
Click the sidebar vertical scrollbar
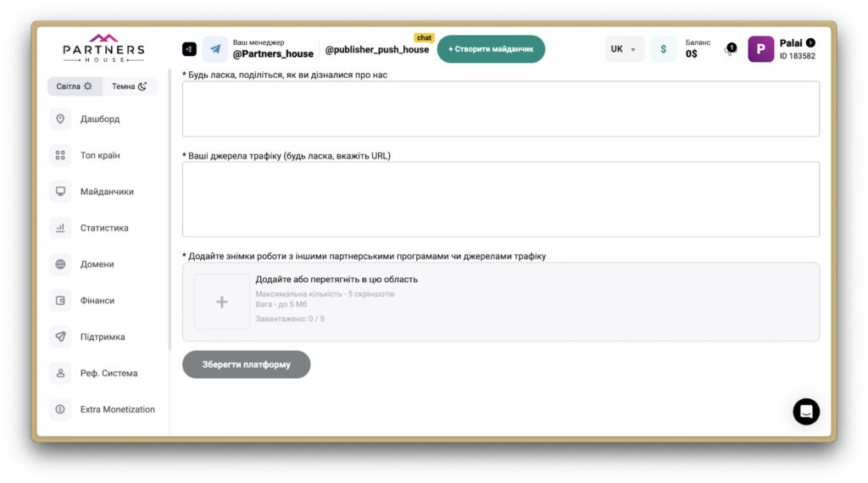170,212
